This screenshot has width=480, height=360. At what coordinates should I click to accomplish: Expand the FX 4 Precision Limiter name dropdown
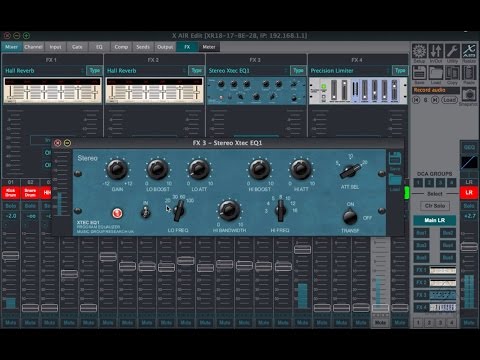click(350, 71)
